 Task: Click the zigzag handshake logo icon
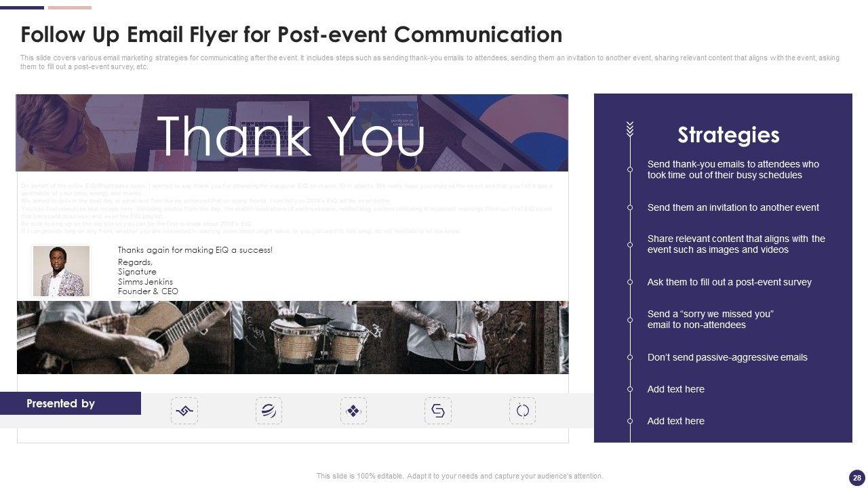(x=184, y=411)
